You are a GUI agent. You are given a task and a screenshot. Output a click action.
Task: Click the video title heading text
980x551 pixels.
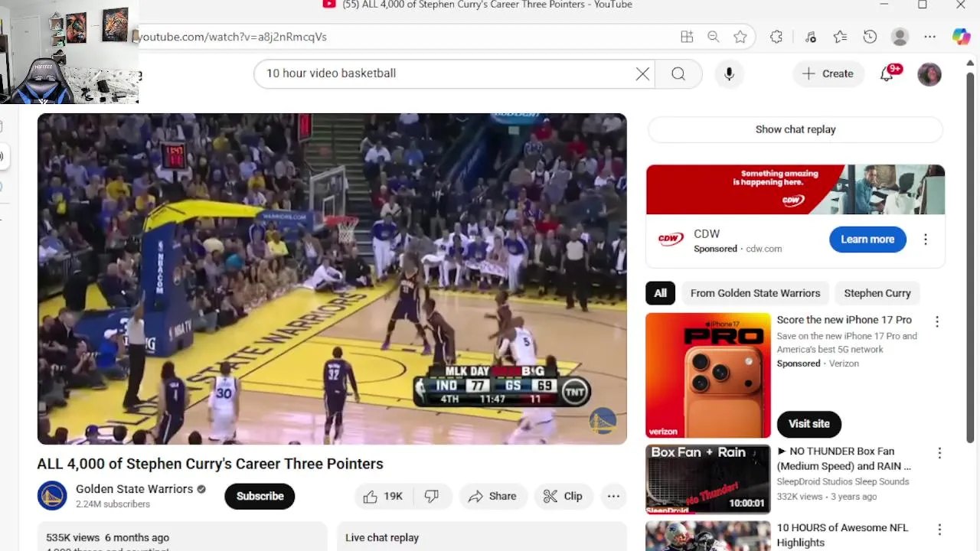point(211,464)
